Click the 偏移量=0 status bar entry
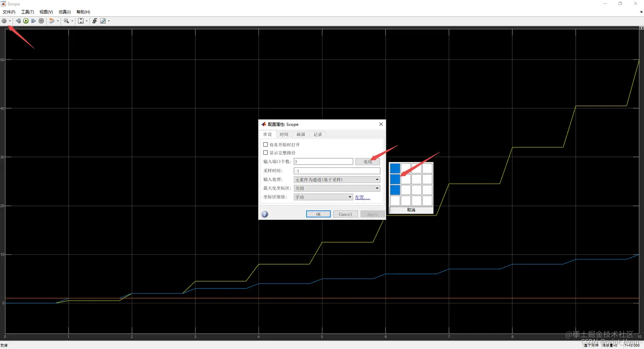644x349 pixels. click(x=610, y=346)
